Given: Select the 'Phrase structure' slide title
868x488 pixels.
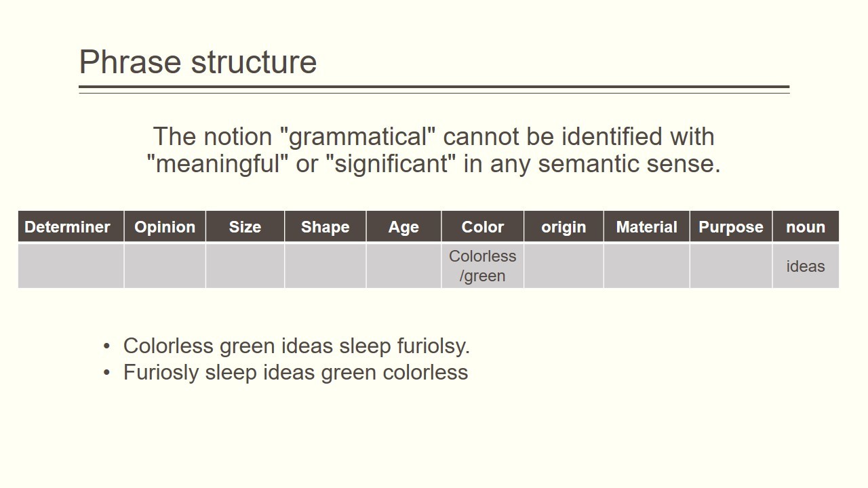Looking at the screenshot, I should pyautogui.click(x=198, y=62).
